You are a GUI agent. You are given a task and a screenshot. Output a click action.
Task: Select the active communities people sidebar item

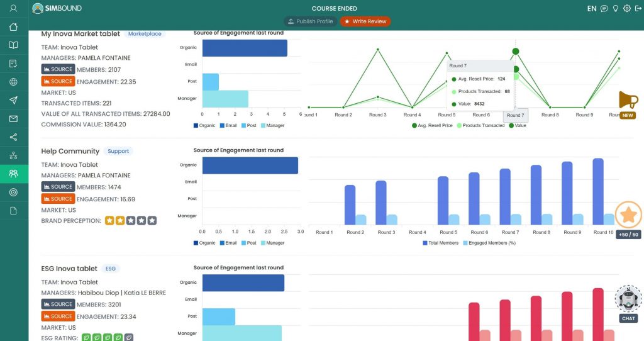13,174
